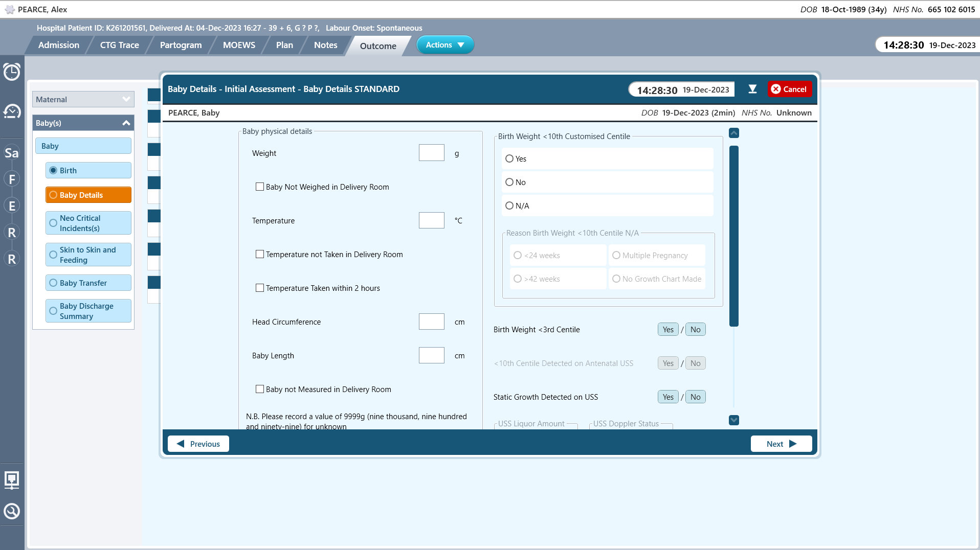980x550 pixels.
Task: Select the >42 weeks reason option
Action: pyautogui.click(x=558, y=279)
